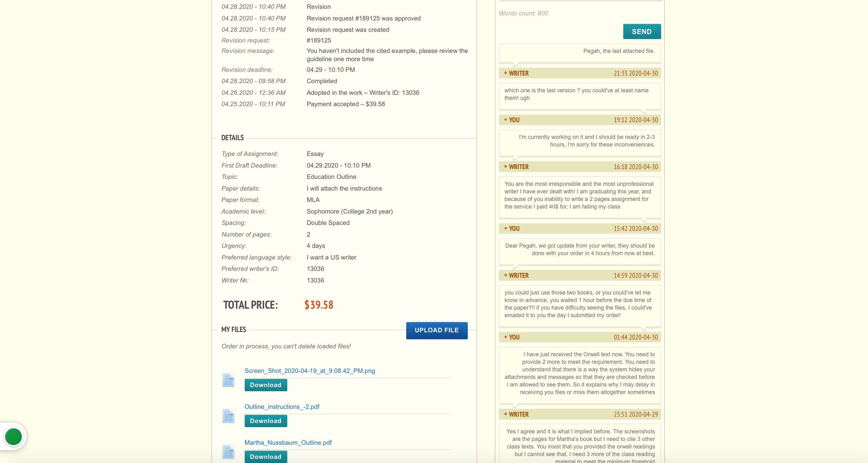Click 'I want a US writer' preference
Image resolution: width=868 pixels, height=463 pixels.
(x=331, y=257)
